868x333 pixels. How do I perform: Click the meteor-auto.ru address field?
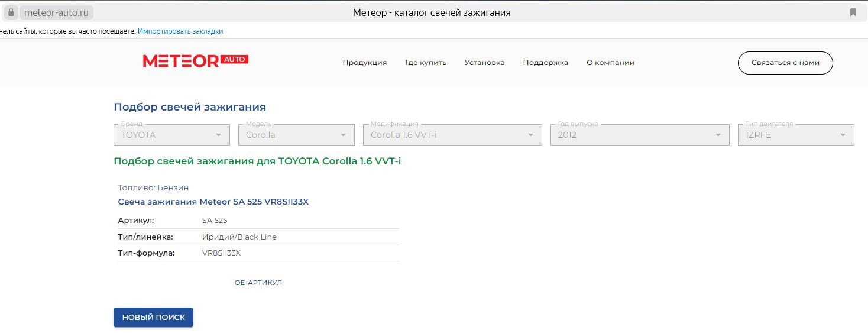coord(56,12)
